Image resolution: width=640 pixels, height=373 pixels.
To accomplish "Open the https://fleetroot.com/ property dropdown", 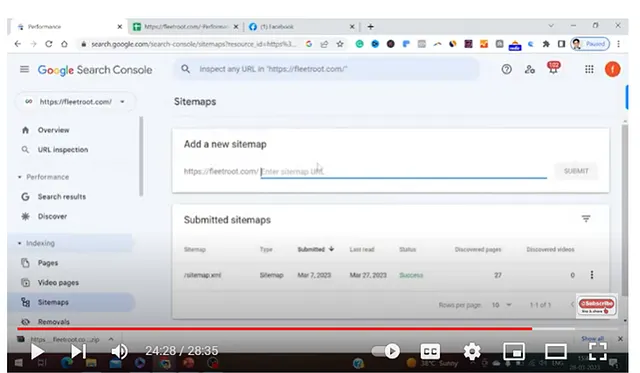I will pyautogui.click(x=76, y=102).
